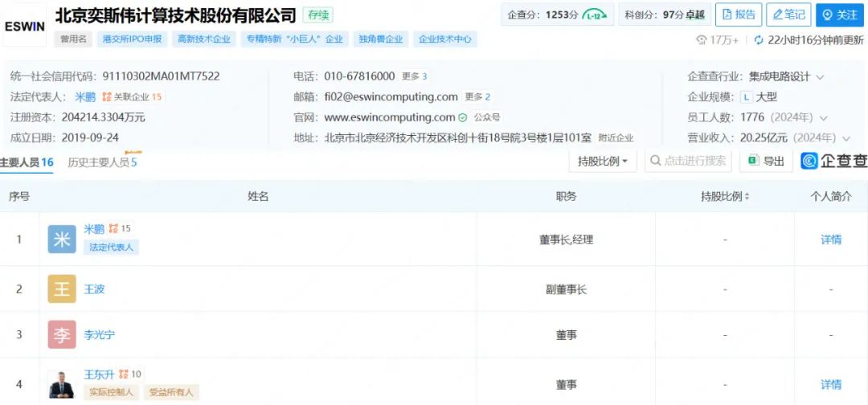
Task: Expand the 企查查行业 industry chevron
Action: pos(821,77)
